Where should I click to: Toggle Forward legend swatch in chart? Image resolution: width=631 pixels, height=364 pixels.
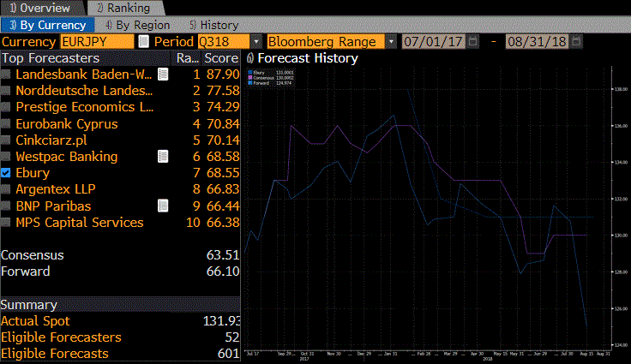pyautogui.click(x=250, y=83)
